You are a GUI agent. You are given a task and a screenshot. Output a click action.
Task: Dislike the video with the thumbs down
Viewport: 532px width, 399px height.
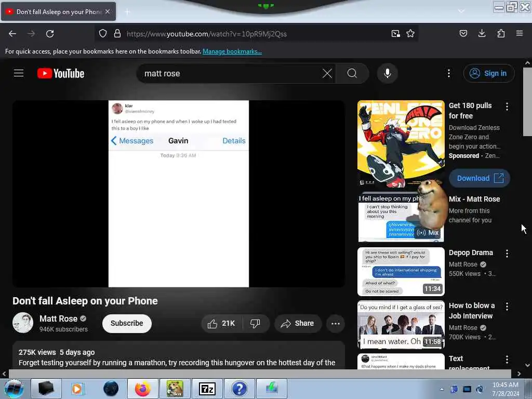point(256,323)
